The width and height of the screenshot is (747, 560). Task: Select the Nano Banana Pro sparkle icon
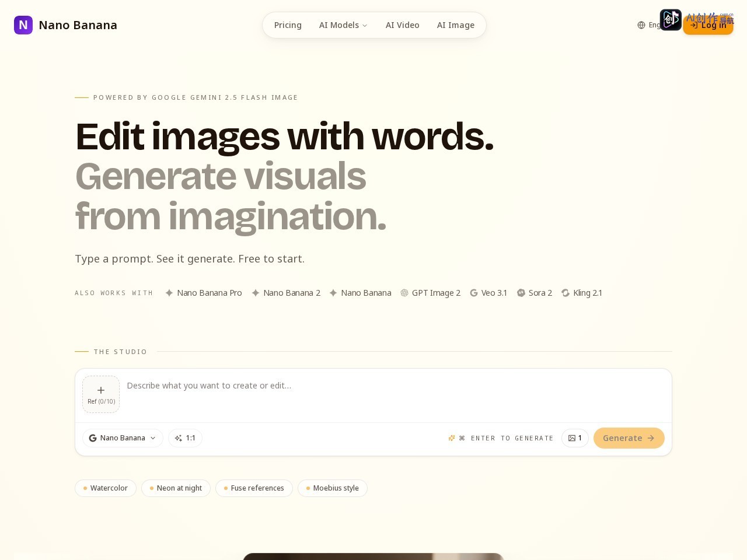[169, 293]
